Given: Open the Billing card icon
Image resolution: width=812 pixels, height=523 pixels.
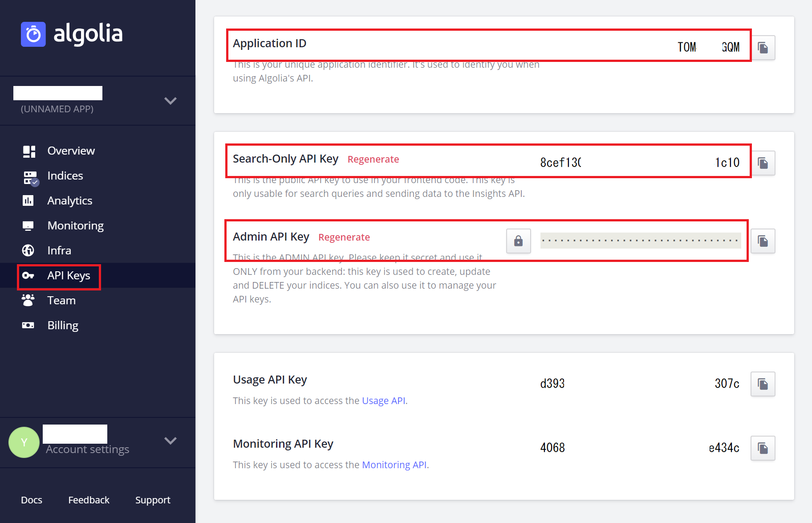Looking at the screenshot, I should tap(28, 325).
